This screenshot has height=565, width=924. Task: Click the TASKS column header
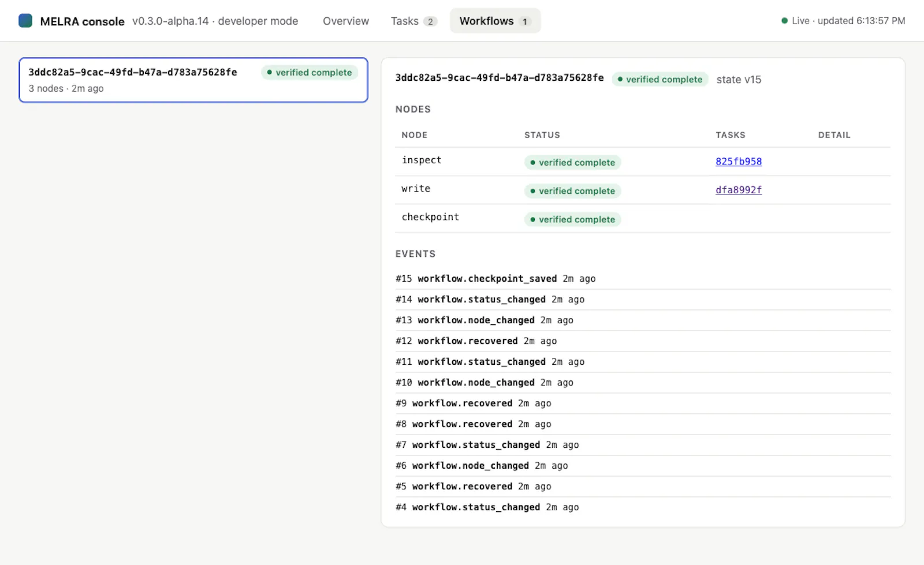pos(731,135)
